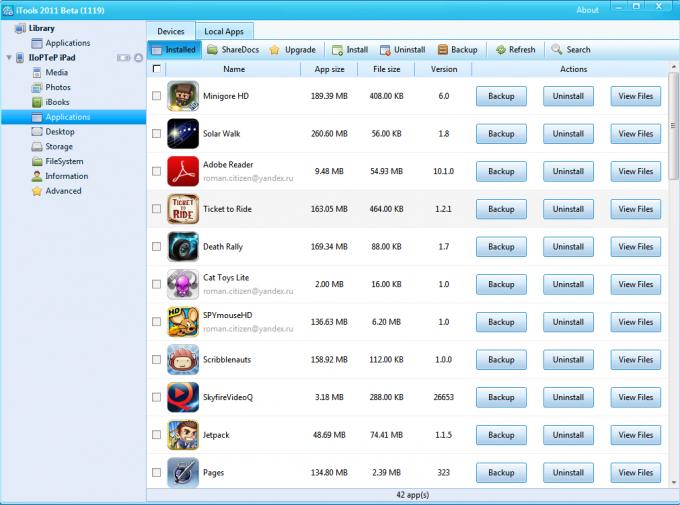Open FileSystem in the sidebar tree
Image resolution: width=680 pixels, height=505 pixels.
[x=64, y=161]
